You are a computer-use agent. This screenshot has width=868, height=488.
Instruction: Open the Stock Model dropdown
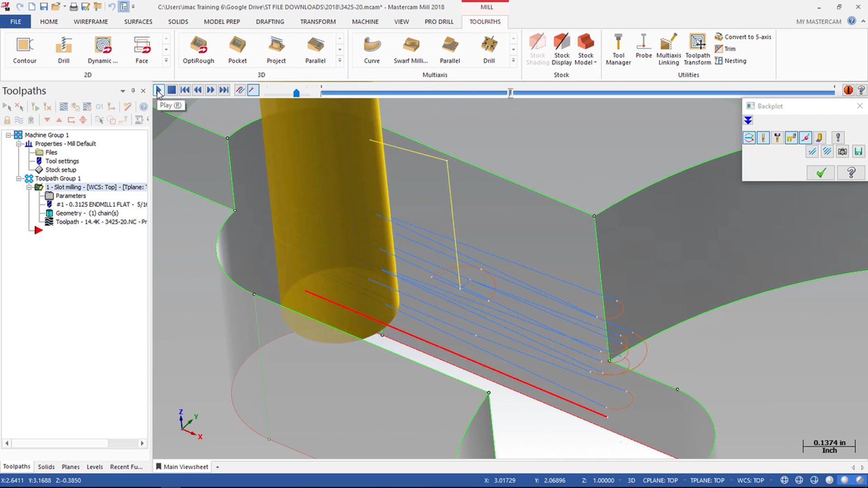point(585,50)
